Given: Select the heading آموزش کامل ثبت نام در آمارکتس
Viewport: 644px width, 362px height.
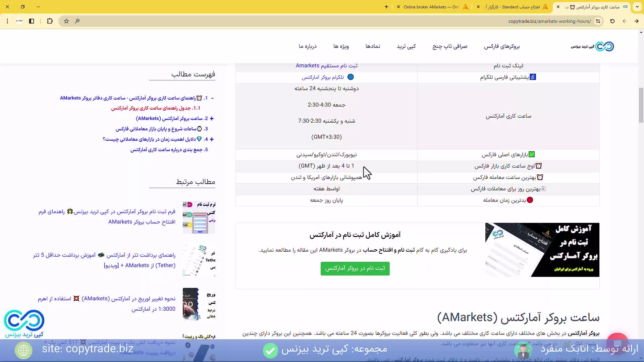Looking at the screenshot, I should point(355,235).
